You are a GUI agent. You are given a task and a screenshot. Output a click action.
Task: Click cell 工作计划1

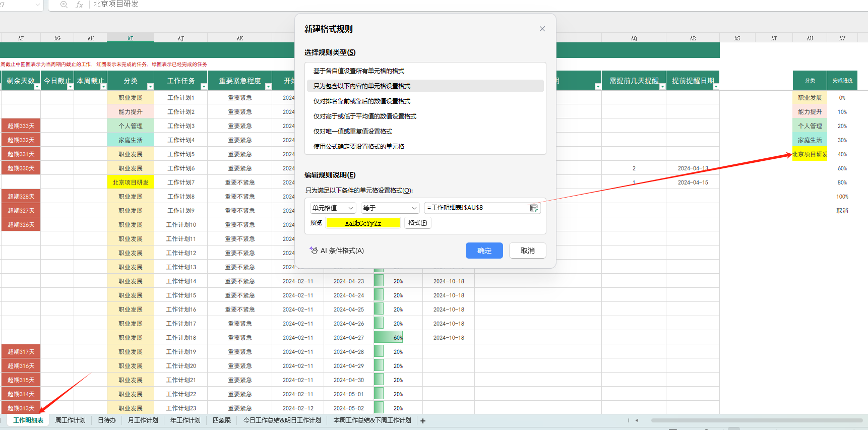181,98
